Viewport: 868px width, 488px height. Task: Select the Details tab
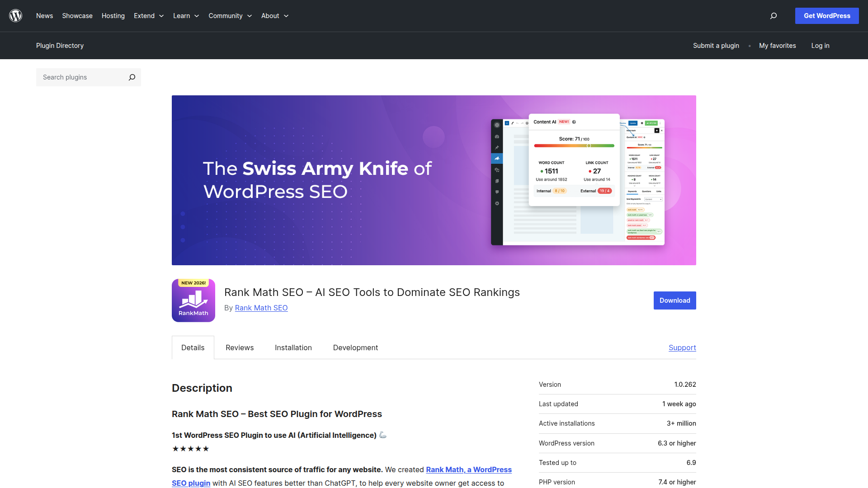click(x=193, y=347)
